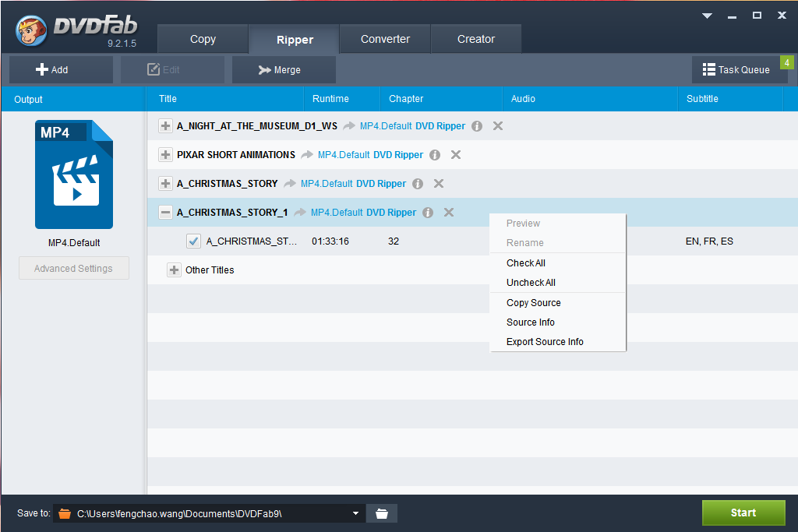Image resolution: width=798 pixels, height=532 pixels.
Task: Remove A_CHRISTMAS_STORY_1 task with X icon
Action: click(449, 213)
